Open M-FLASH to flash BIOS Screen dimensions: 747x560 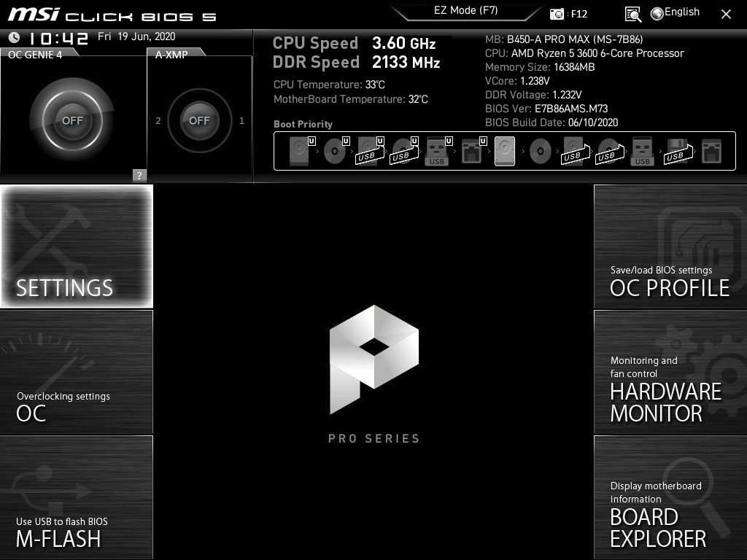(x=77, y=497)
